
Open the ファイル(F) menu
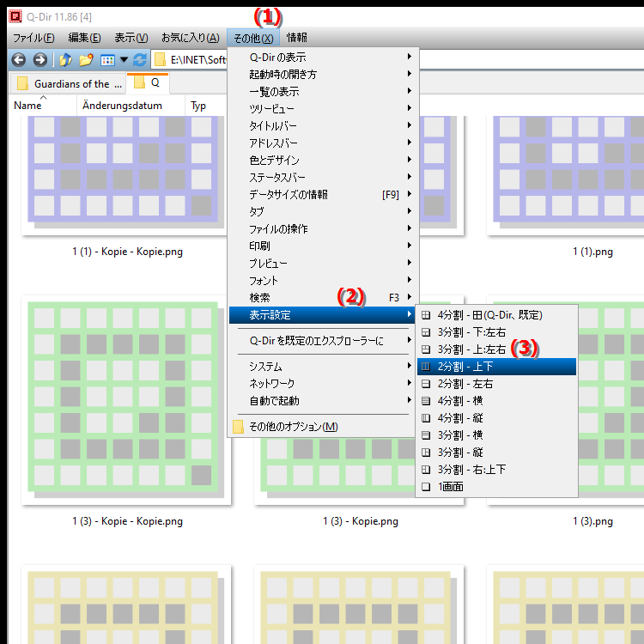coord(33,38)
